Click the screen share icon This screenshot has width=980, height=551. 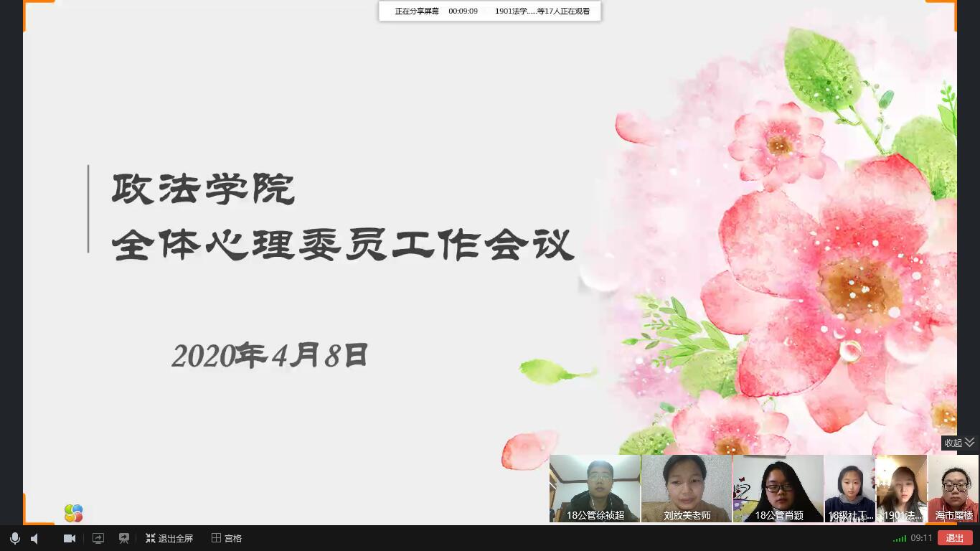(x=98, y=538)
